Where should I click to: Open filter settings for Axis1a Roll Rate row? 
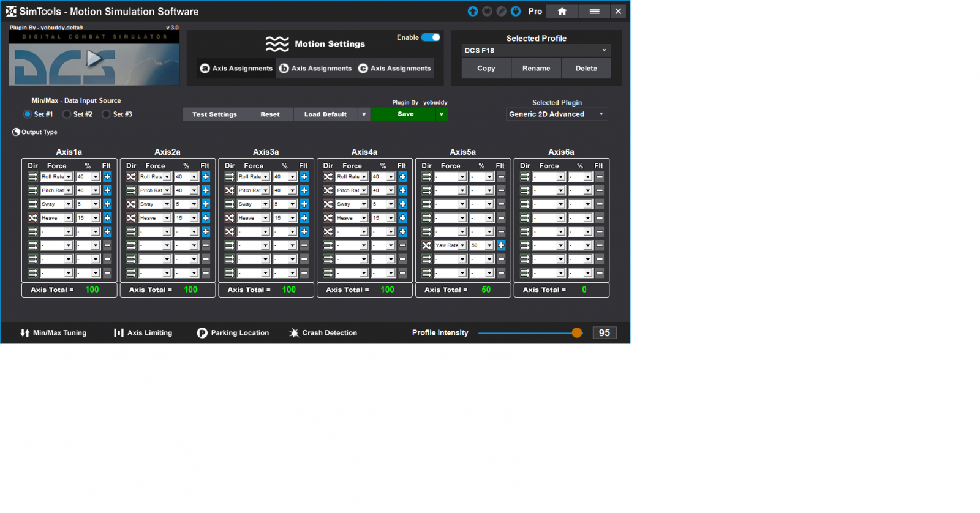tap(107, 176)
